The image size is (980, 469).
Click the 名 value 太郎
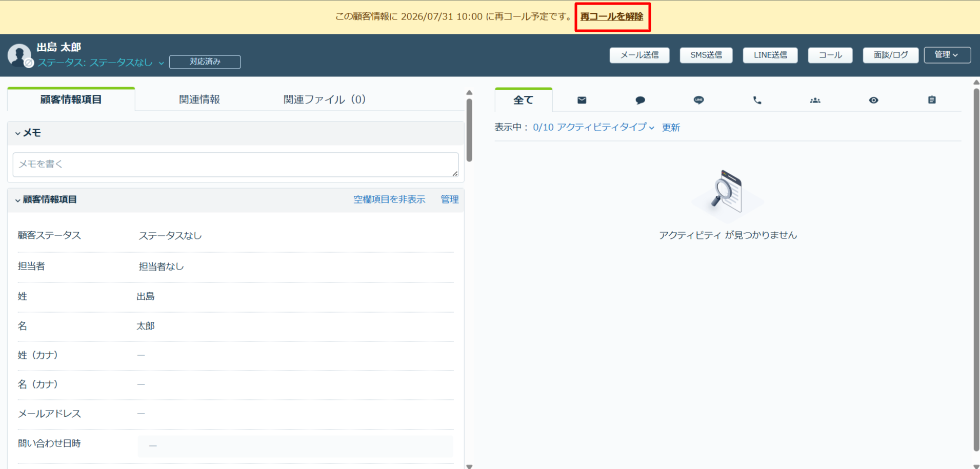(x=146, y=326)
